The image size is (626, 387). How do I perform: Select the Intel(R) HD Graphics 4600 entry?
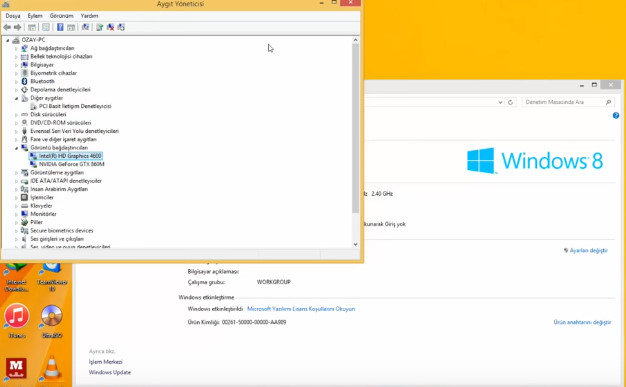click(70, 156)
